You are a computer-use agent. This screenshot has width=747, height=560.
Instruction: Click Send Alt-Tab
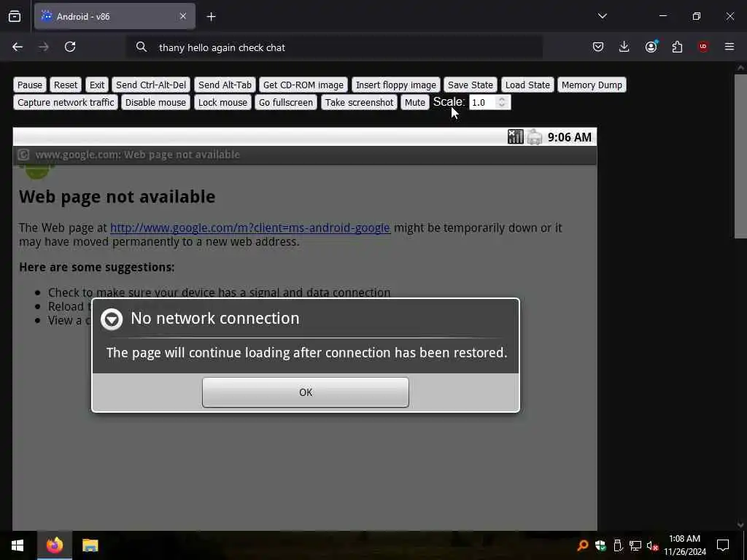click(x=225, y=85)
